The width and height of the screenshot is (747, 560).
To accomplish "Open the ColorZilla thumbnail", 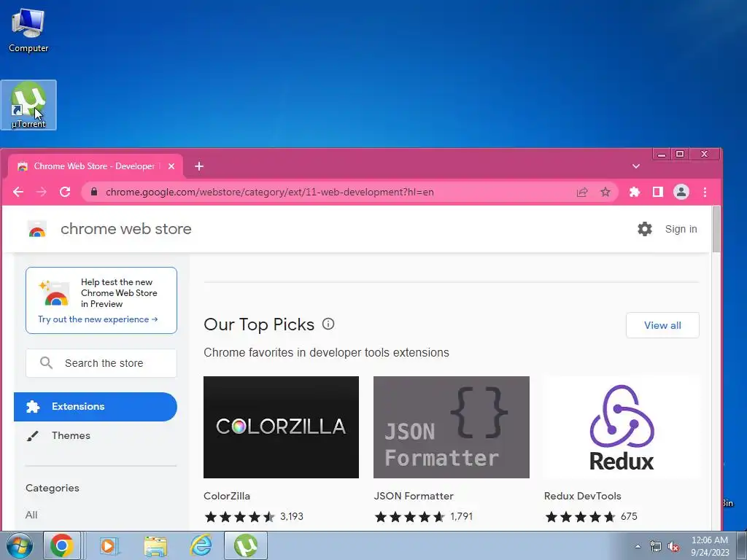I will [x=281, y=427].
